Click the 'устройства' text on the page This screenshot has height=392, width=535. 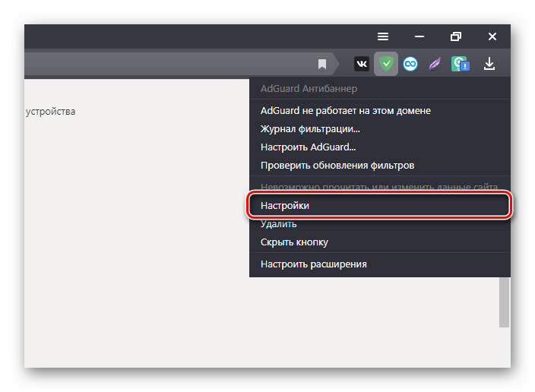click(x=50, y=112)
